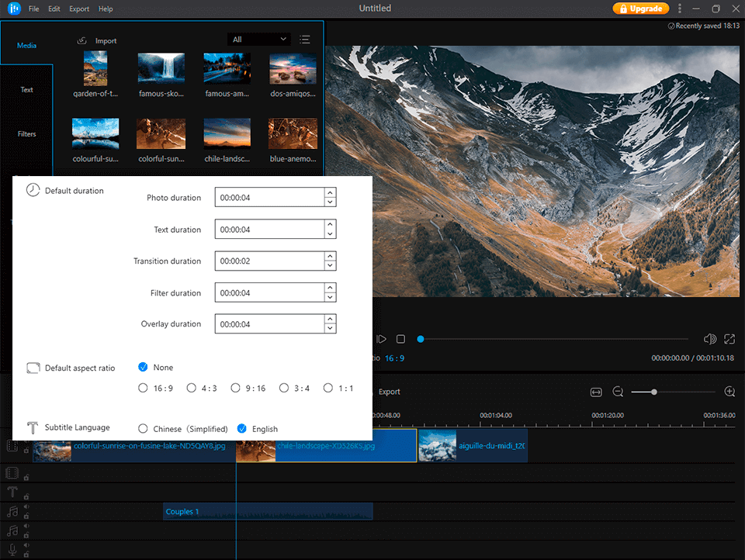The image size is (745, 560).
Task: Select the 16:9 aspect ratio option
Action: pyautogui.click(x=143, y=388)
